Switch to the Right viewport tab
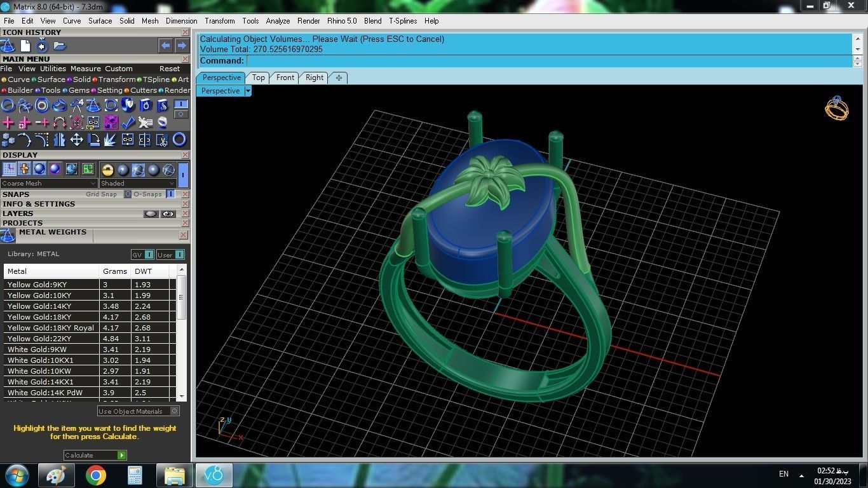 (315, 78)
